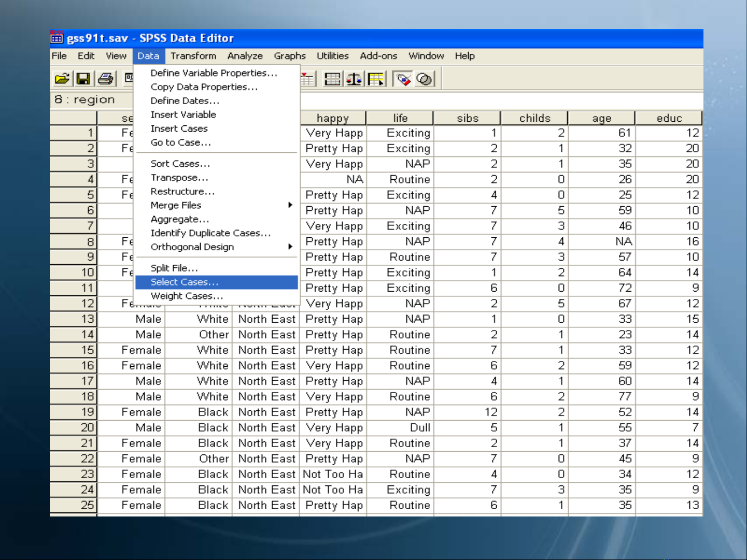Screen dimensions: 747x560
Task: Open the Analyze menu
Action: coord(245,56)
